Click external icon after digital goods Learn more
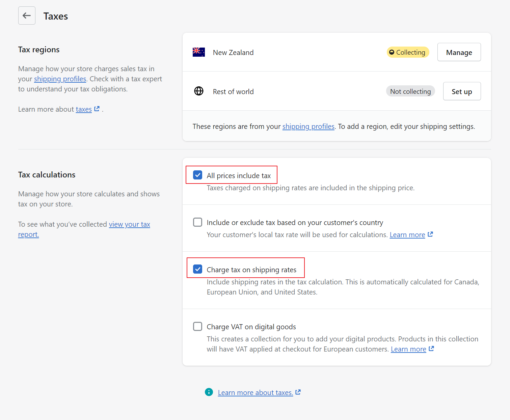510x420 pixels. 431,348
